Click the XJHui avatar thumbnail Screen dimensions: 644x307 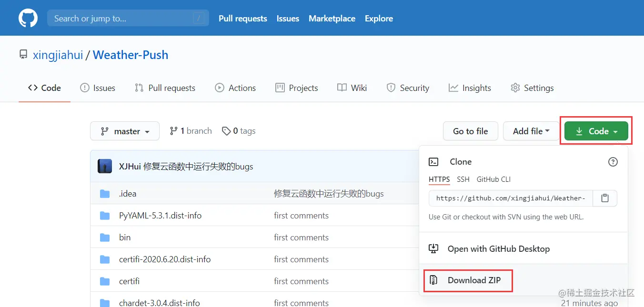coord(105,166)
